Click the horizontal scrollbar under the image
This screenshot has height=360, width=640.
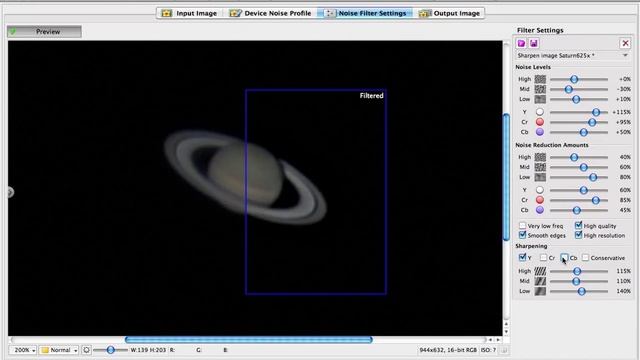coord(249,340)
